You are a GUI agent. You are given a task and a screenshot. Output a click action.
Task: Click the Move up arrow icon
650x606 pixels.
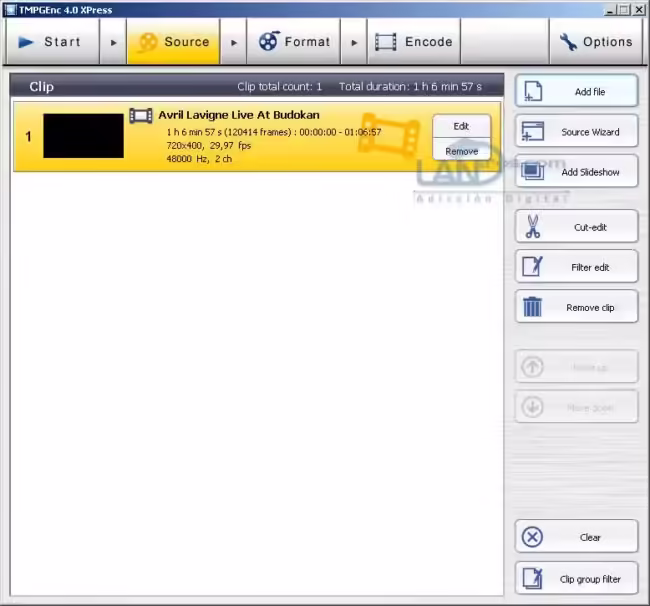533,366
